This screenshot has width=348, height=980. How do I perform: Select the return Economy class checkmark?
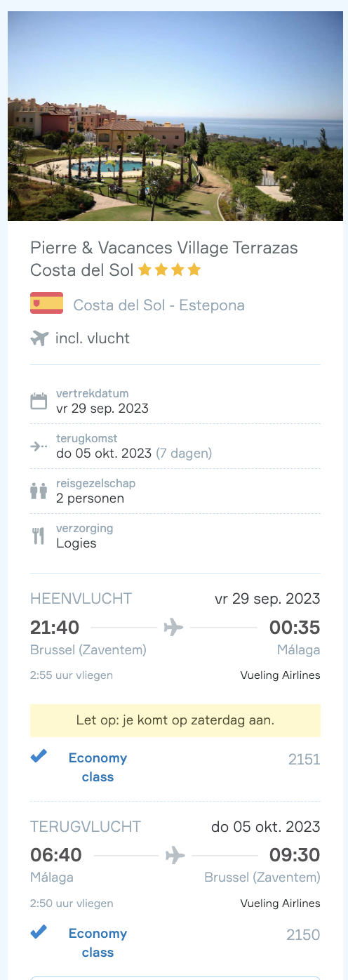[x=39, y=932]
